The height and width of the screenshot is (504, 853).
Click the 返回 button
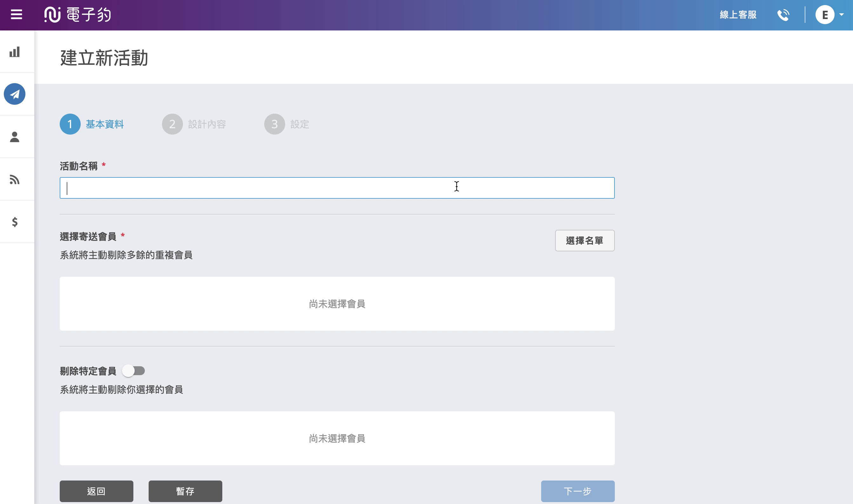pyautogui.click(x=97, y=491)
